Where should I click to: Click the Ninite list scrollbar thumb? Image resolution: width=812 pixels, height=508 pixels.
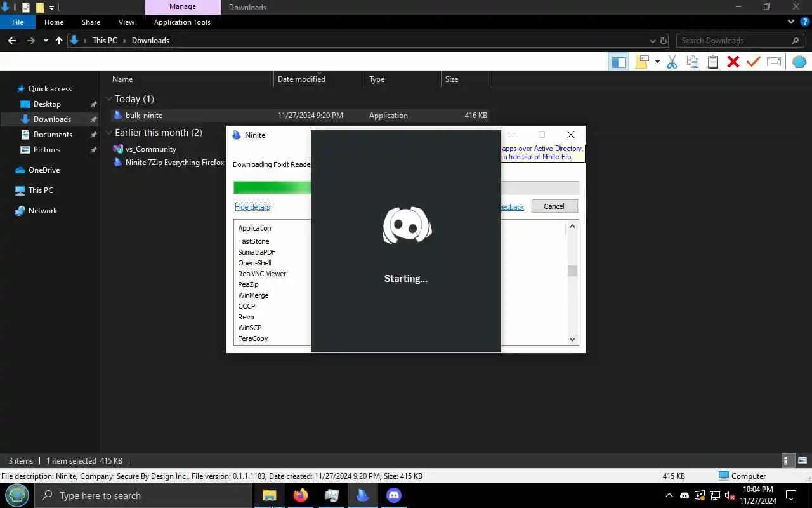click(572, 271)
